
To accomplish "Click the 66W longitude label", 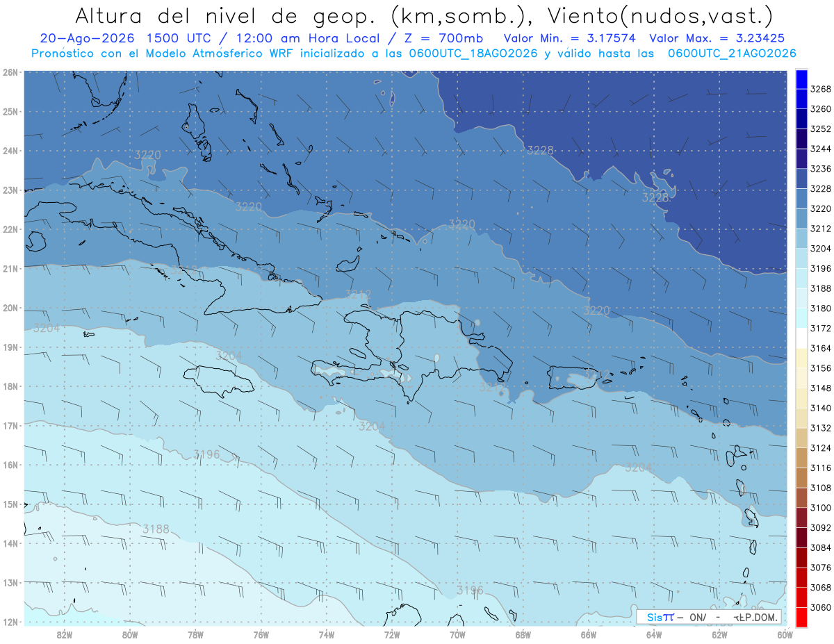I will coord(589,634).
